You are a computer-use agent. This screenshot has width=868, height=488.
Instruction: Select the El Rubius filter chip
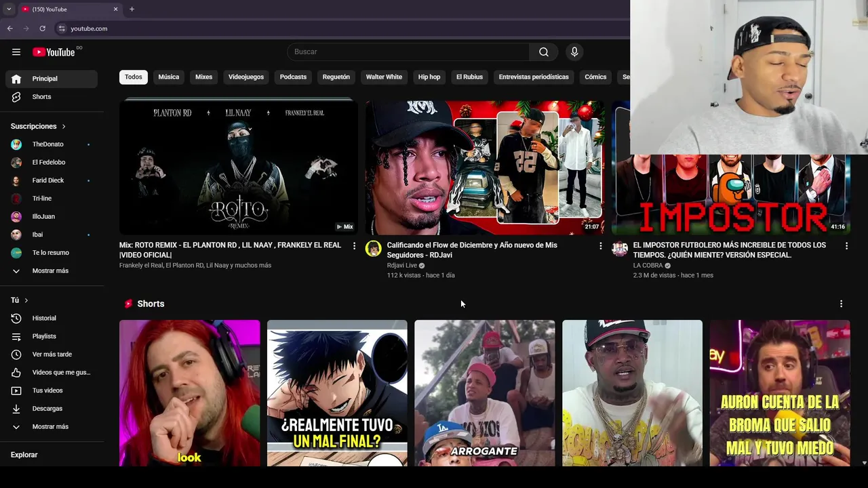tap(469, 77)
